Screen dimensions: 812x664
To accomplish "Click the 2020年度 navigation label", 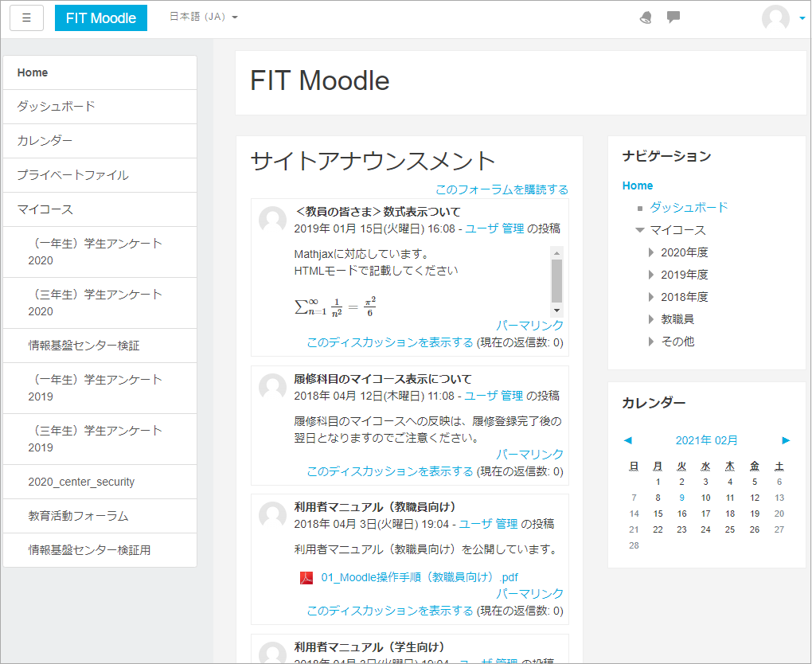I will pos(684,252).
